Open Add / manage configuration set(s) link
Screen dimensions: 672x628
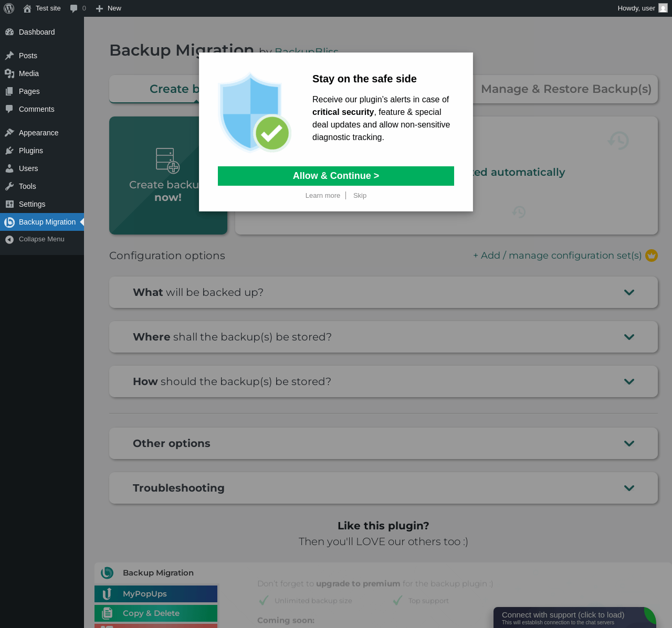coord(557,256)
